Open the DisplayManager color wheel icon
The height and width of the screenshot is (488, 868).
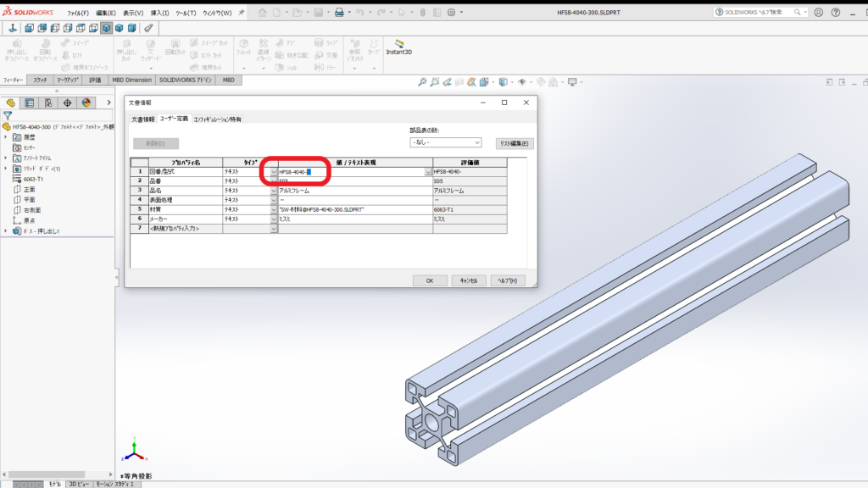tap(86, 103)
